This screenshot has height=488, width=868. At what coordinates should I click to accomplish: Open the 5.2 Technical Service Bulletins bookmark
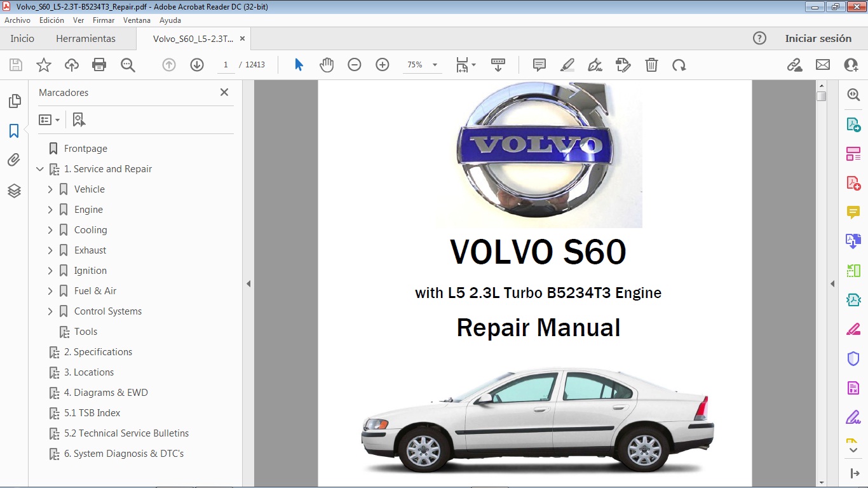tap(126, 433)
